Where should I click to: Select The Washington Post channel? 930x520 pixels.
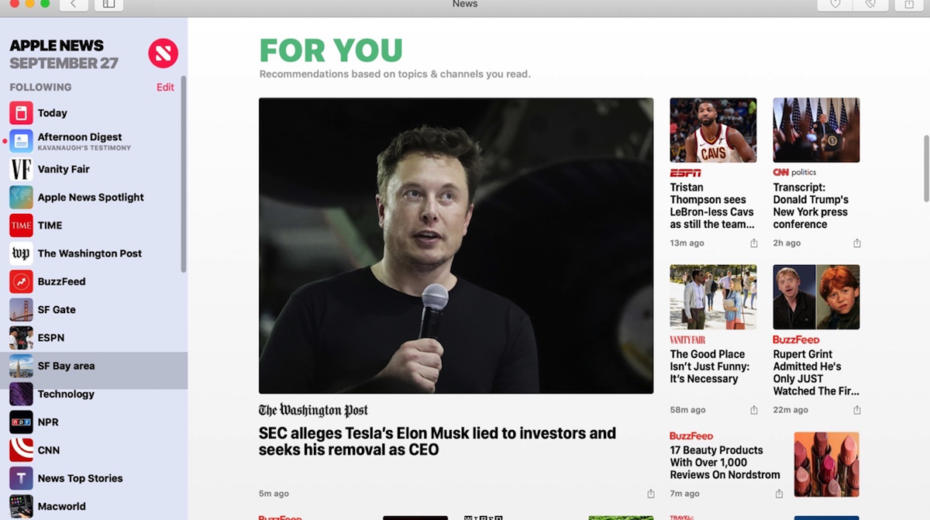(94, 253)
